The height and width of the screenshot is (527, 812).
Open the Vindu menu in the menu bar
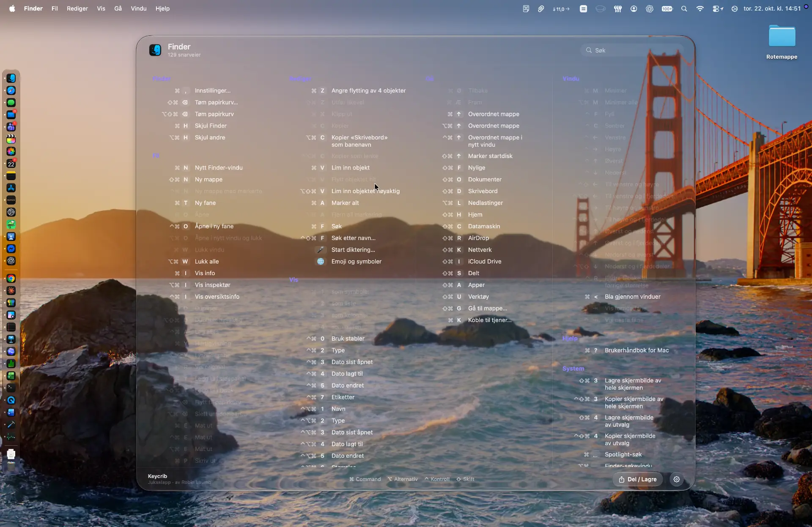point(139,8)
